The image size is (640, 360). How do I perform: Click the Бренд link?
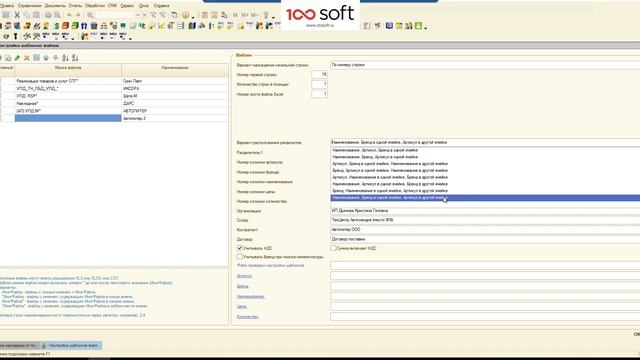242,286
